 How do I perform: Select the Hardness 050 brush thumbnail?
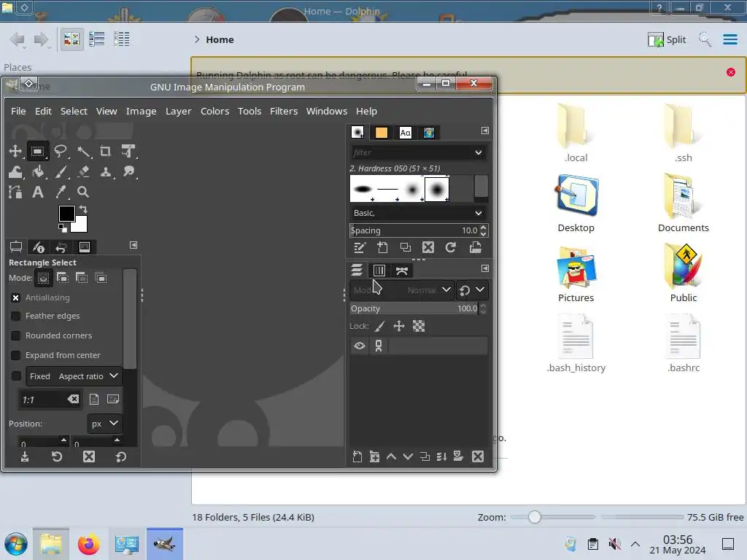click(x=437, y=189)
